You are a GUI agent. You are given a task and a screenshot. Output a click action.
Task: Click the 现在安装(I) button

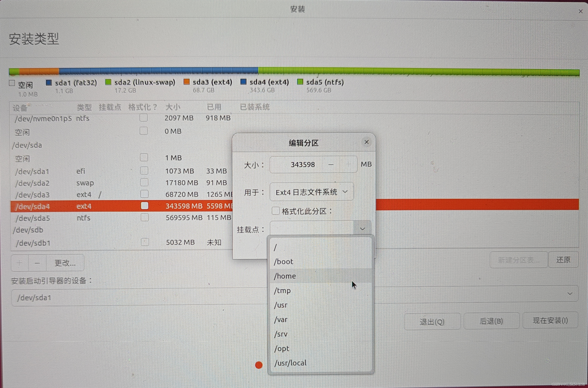[550, 320]
